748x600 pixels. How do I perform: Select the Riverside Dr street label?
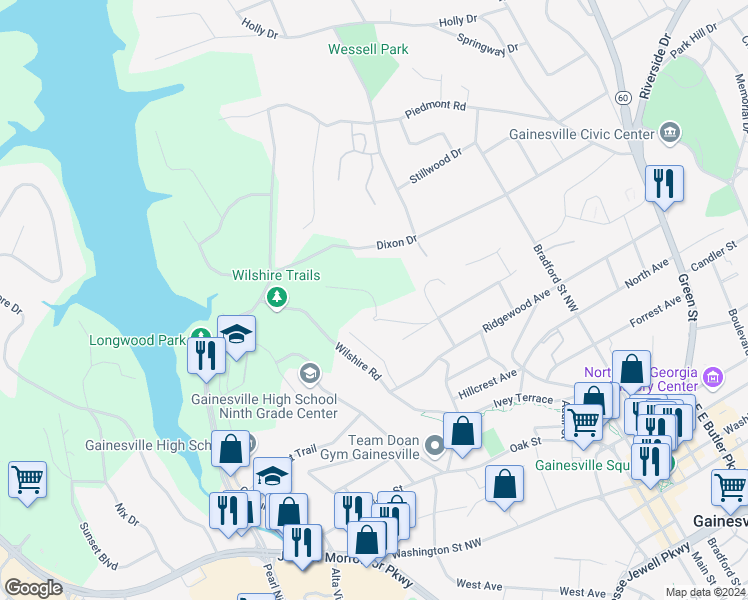click(x=655, y=66)
